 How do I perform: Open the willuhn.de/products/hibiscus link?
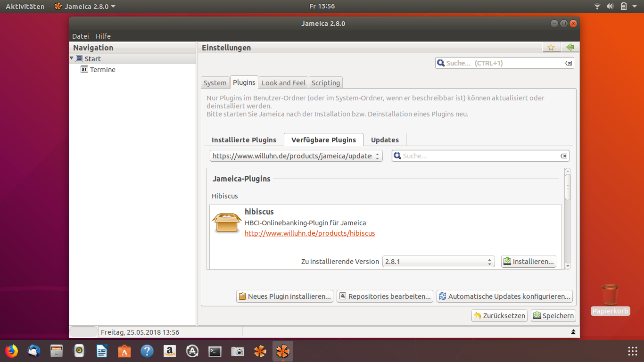310,233
